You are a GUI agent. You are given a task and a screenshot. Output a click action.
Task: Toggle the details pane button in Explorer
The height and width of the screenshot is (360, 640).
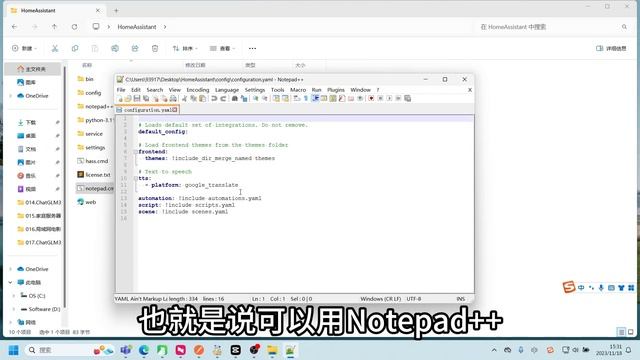tap(611, 48)
